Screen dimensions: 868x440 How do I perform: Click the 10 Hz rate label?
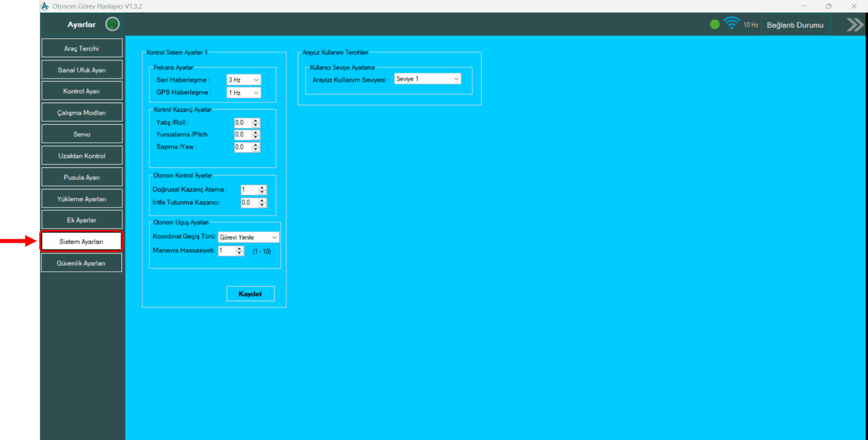click(751, 25)
